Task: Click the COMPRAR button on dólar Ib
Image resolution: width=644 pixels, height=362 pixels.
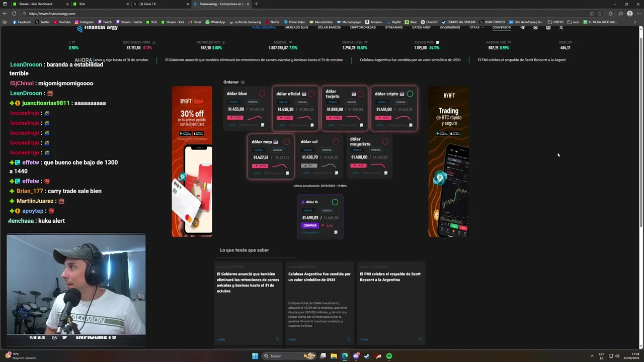Action: 310,225
